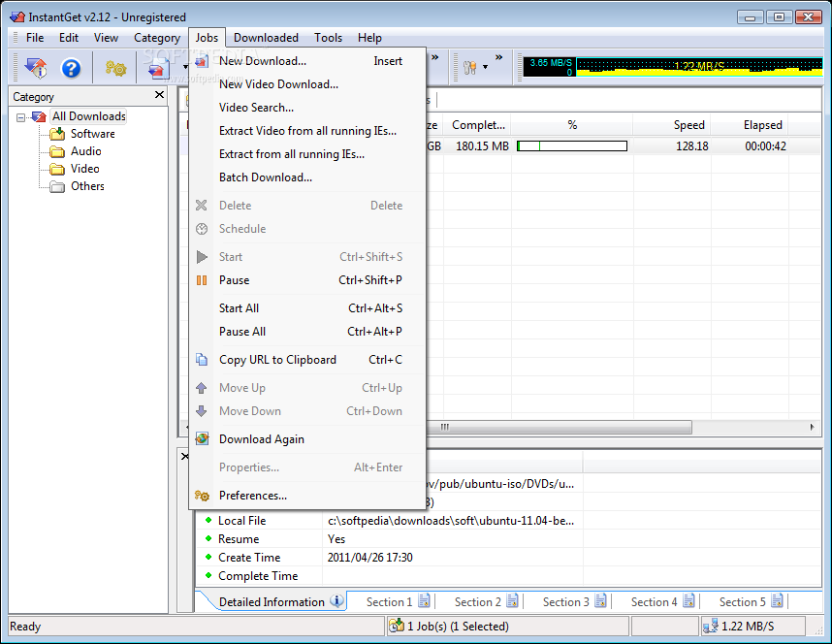Image resolution: width=832 pixels, height=644 pixels.
Task: Close the Category panel
Action: pyautogui.click(x=159, y=95)
